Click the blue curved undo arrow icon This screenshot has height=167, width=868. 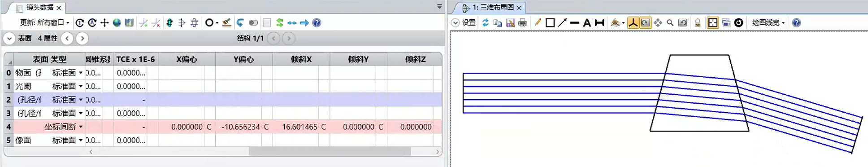pos(240,22)
